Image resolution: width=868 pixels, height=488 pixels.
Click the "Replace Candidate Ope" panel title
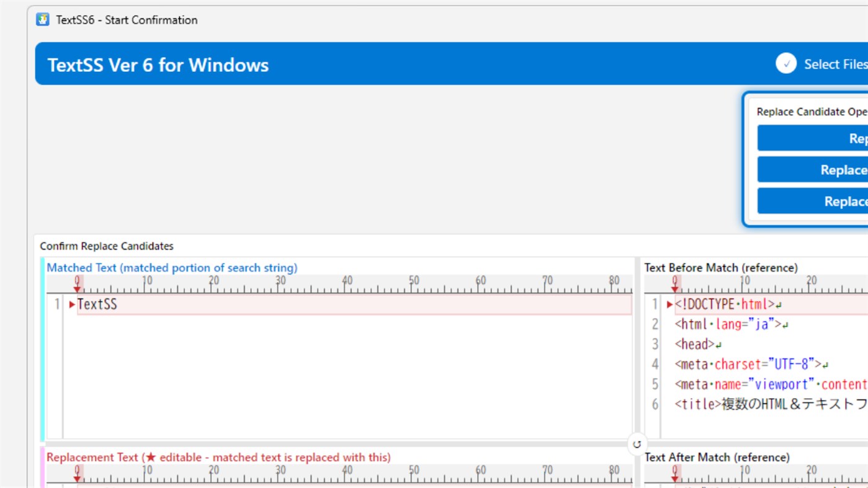click(x=812, y=112)
